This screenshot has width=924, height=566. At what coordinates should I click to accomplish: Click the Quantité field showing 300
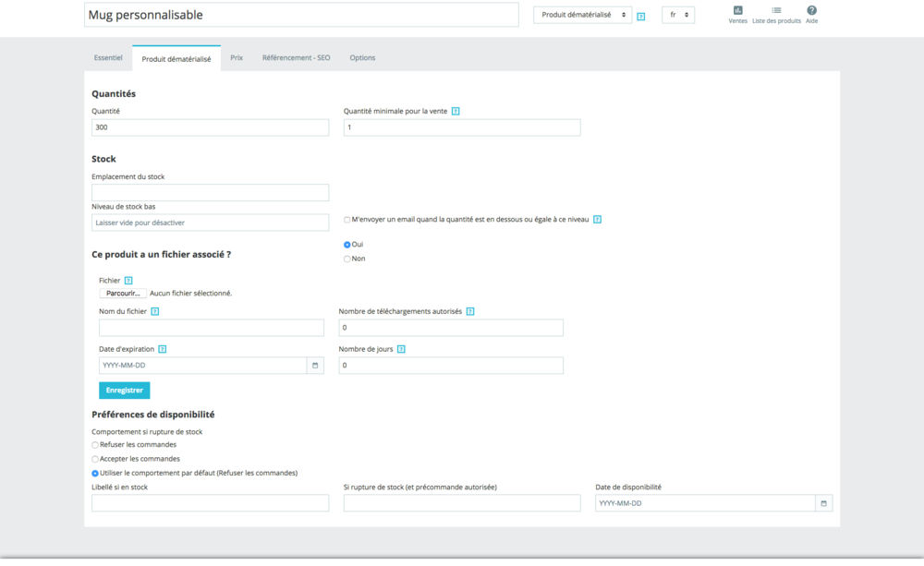click(x=210, y=127)
